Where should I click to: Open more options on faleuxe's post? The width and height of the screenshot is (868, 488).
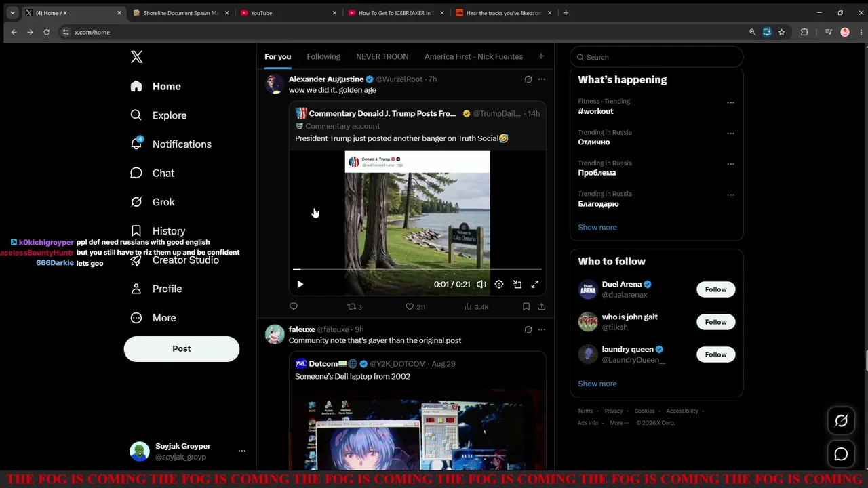pos(542,329)
